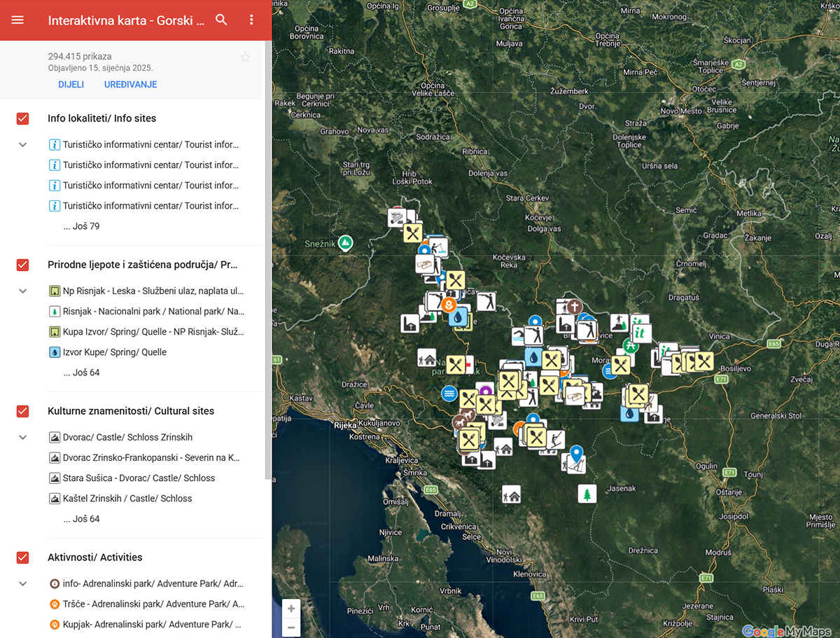Click the green tree marker near Jasenak
Image resolution: width=840 pixels, height=638 pixels.
[x=587, y=494]
